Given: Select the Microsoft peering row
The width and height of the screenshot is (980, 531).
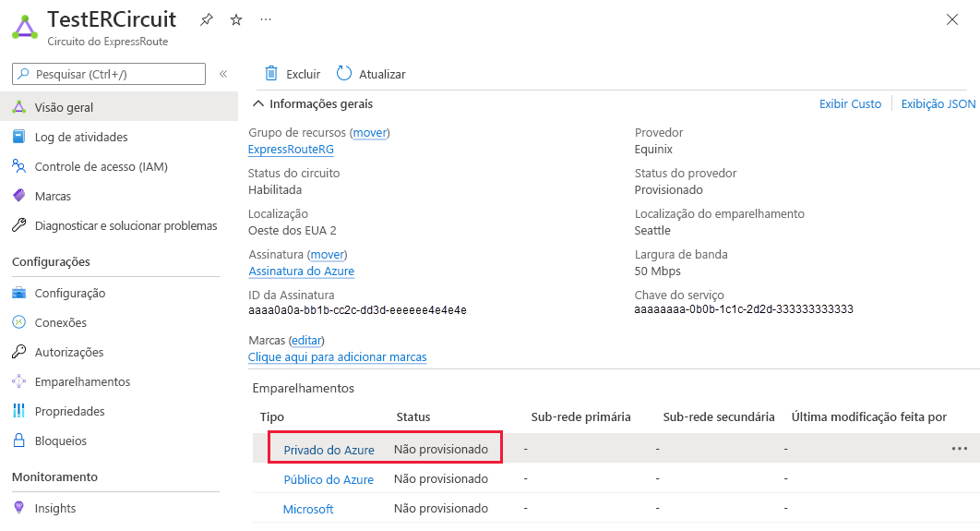Looking at the screenshot, I should (308, 509).
